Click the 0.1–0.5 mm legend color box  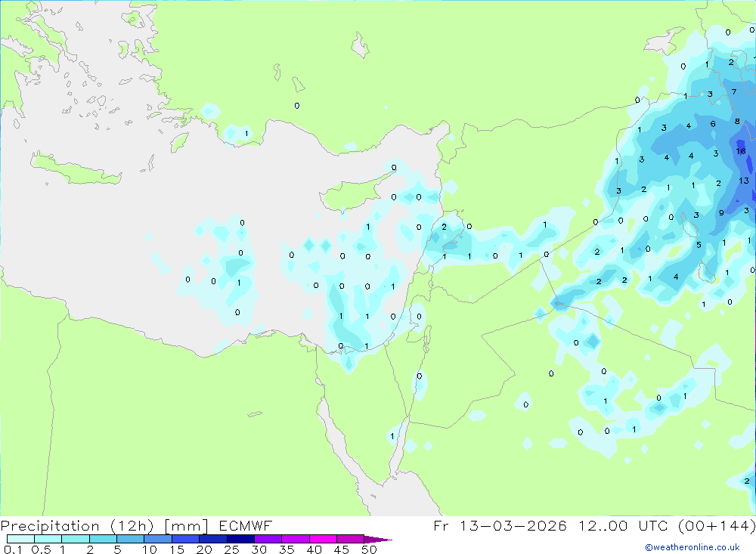coord(20,539)
